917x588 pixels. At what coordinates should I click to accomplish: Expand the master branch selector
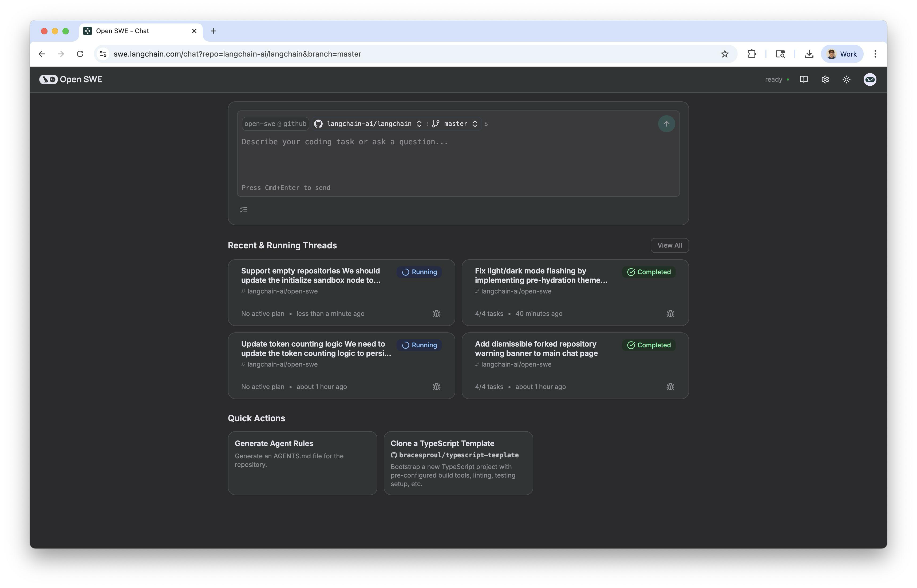[x=454, y=124]
